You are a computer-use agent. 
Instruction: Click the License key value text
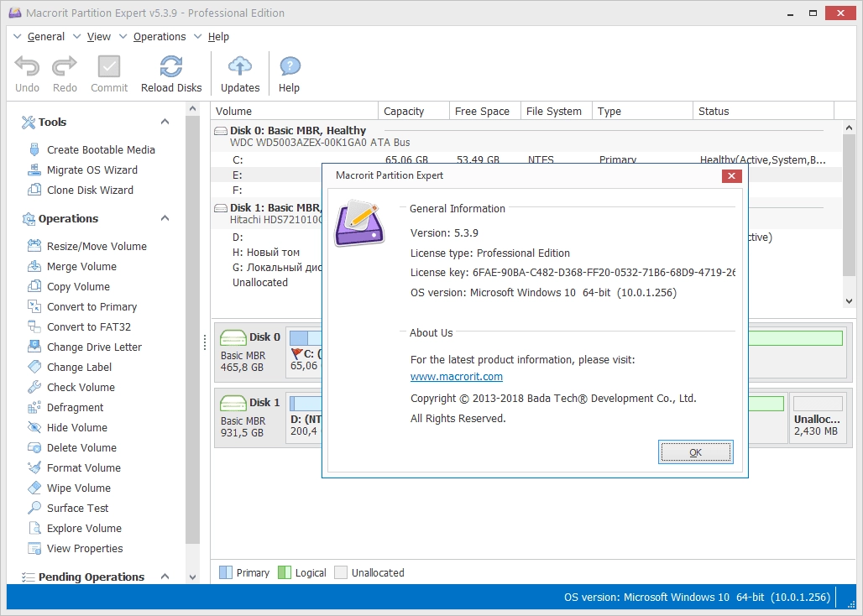click(x=604, y=273)
